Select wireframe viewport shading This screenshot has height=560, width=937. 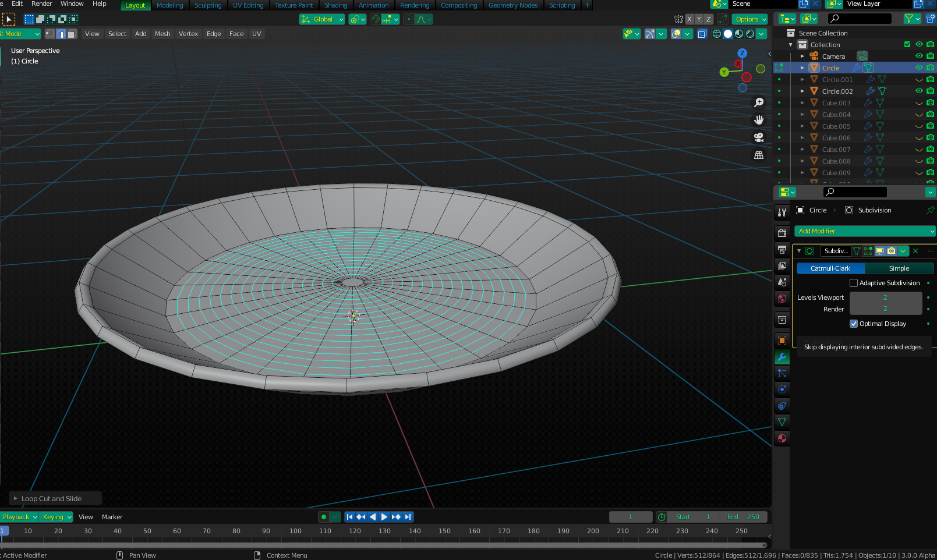717,34
